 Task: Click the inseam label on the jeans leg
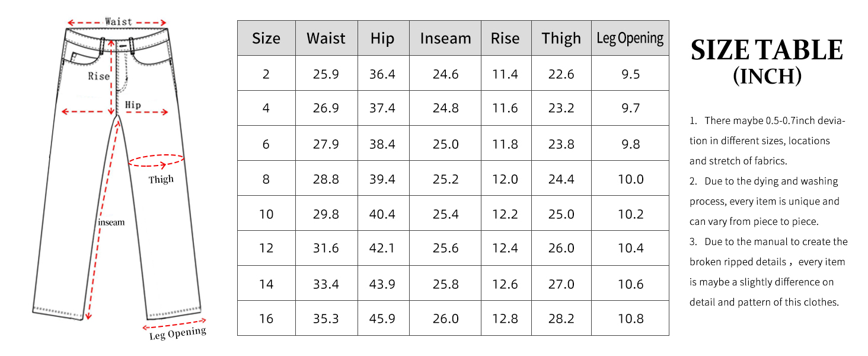(x=111, y=223)
